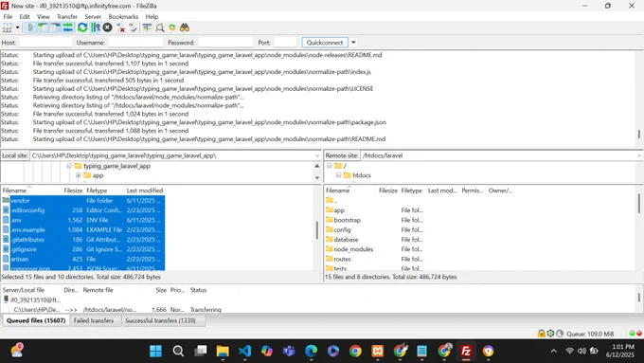Click the Username input field
Image resolution: width=644 pixels, height=363 pixels.
(135, 43)
